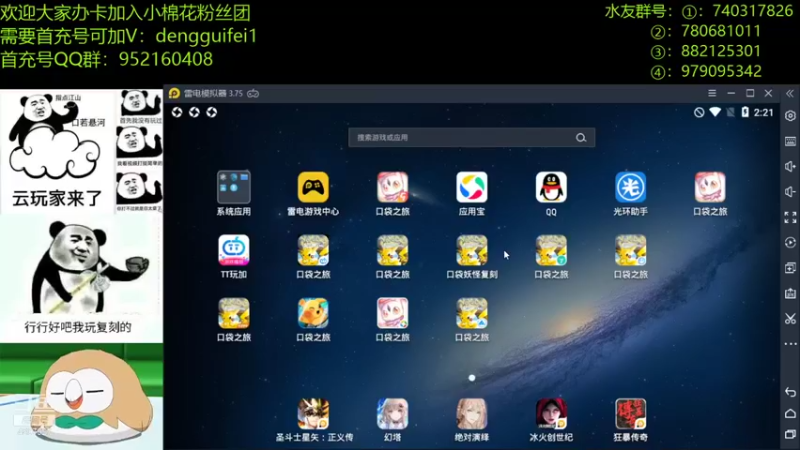
Task: Open 口袋妖怪复刻 game
Action: 471,250
